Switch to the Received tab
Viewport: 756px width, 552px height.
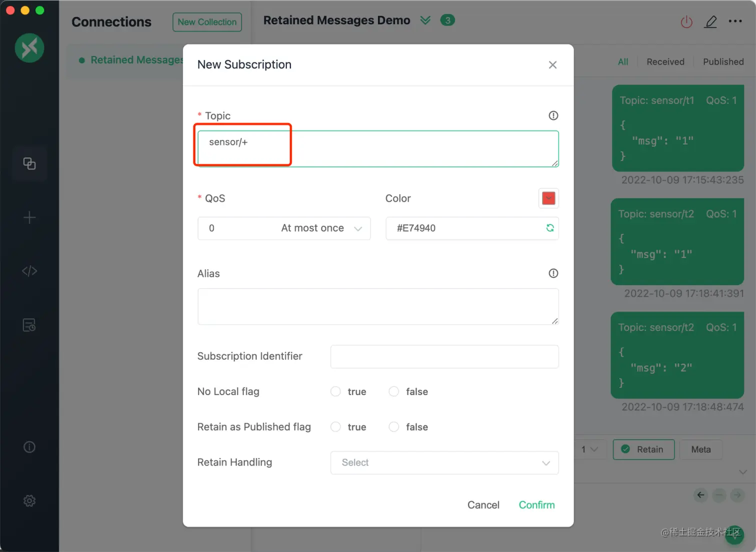[x=665, y=62]
